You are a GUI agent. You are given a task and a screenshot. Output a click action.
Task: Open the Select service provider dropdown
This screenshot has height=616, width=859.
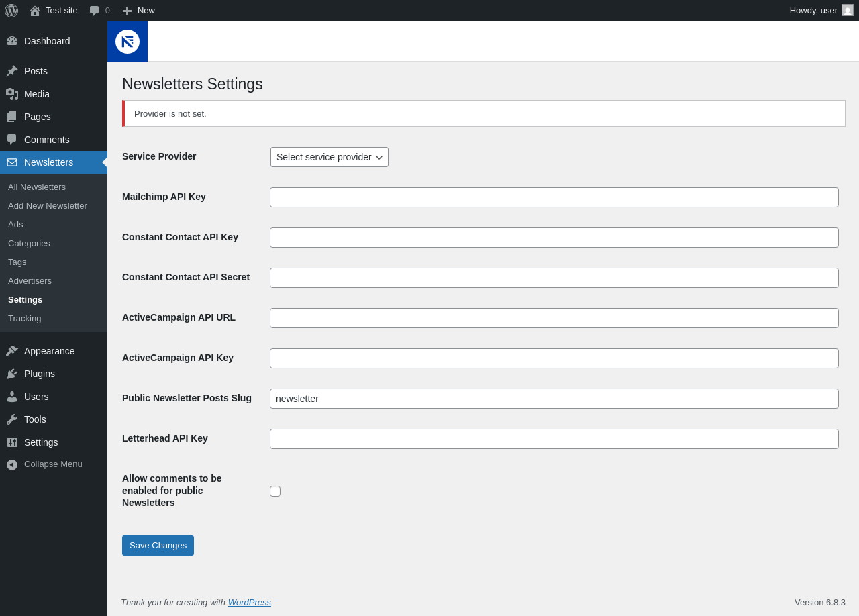330,157
